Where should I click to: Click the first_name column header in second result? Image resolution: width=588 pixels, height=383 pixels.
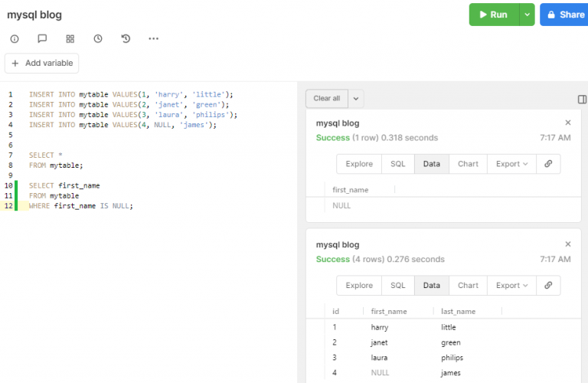coord(389,312)
